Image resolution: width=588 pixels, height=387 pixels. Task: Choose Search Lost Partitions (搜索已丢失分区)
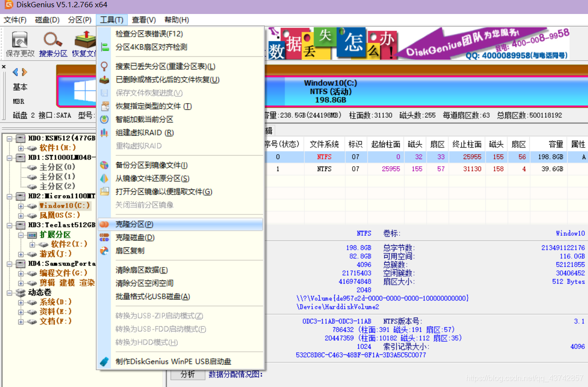pyautogui.click(x=180, y=67)
